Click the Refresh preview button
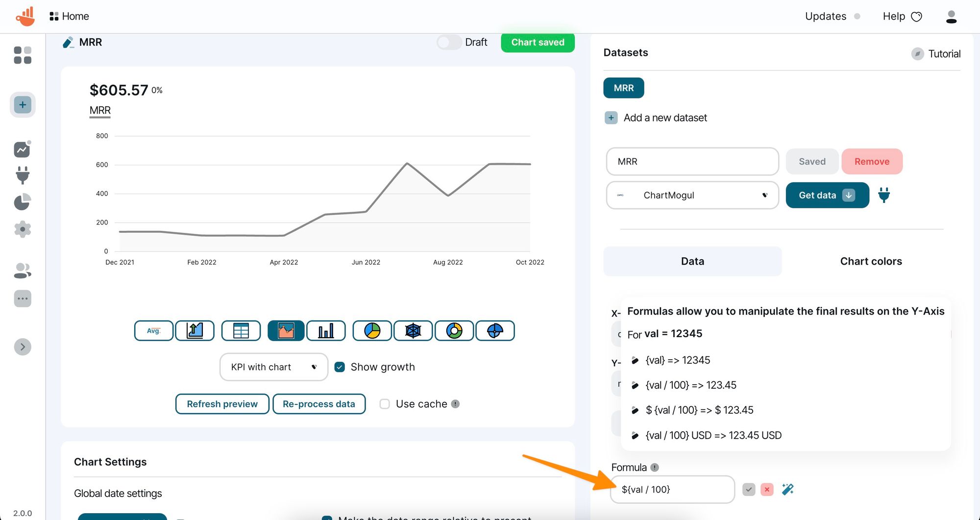The image size is (980, 520). tap(222, 403)
